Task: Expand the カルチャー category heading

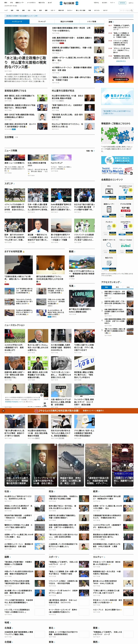Action: 99,557
